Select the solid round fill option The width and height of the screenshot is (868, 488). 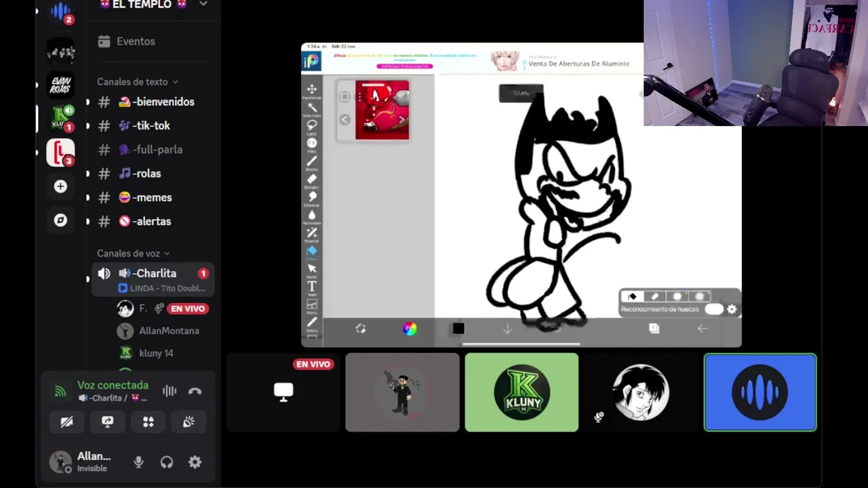[x=677, y=296]
